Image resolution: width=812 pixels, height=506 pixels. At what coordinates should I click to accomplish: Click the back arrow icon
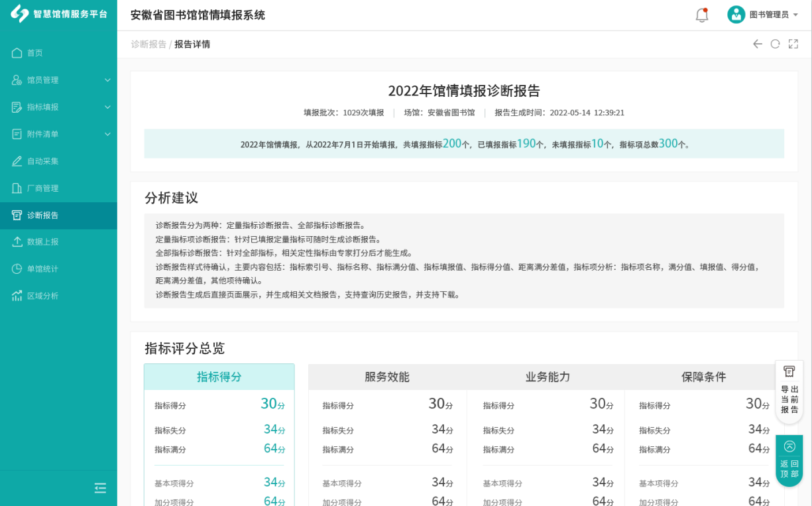pos(758,44)
